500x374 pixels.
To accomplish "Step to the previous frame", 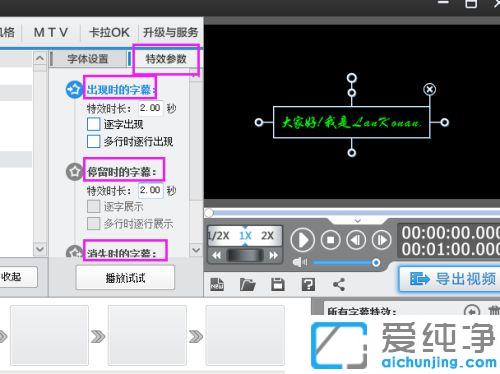I will (356, 240).
